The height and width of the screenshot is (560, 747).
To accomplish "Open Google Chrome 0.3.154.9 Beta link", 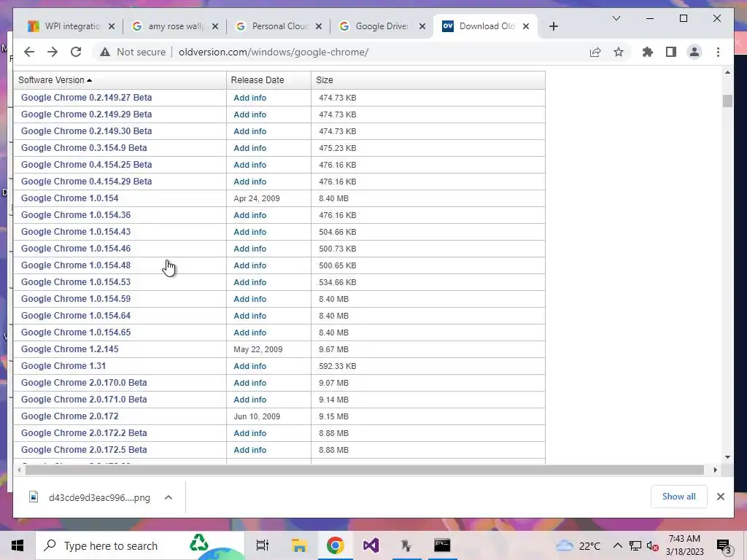I will 84,148.
